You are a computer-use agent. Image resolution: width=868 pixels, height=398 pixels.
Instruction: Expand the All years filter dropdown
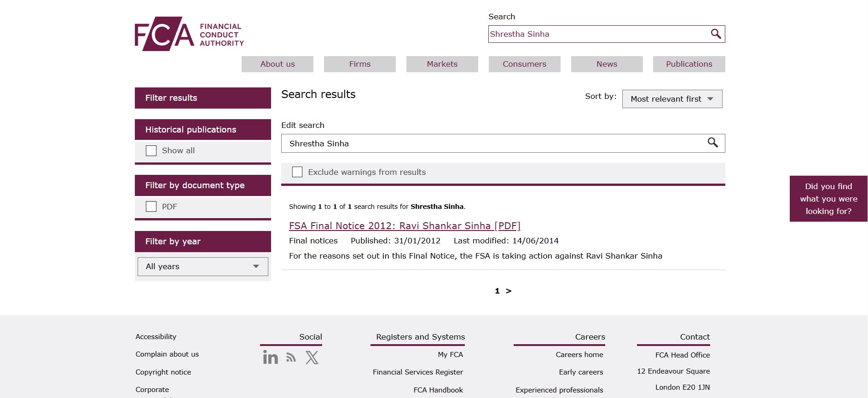203,267
